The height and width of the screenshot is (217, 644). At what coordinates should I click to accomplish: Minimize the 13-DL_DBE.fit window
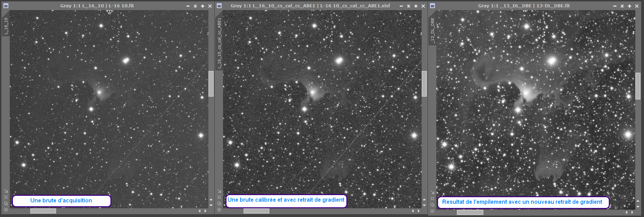point(615,6)
